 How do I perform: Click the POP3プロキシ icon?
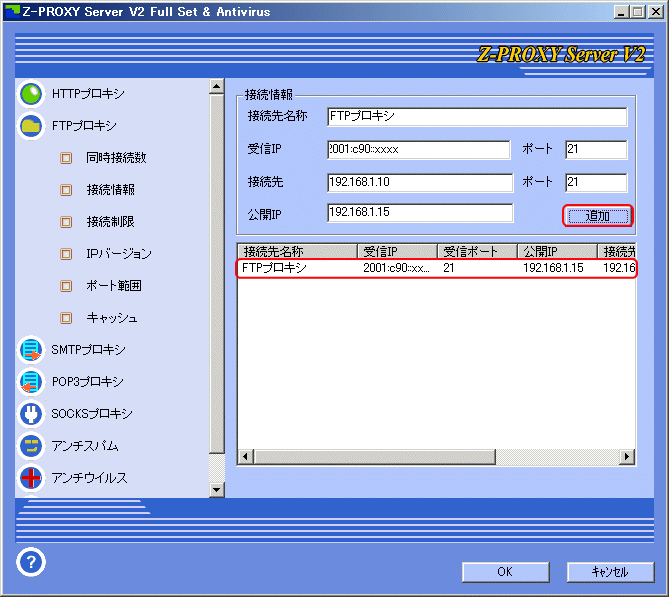click(x=31, y=382)
